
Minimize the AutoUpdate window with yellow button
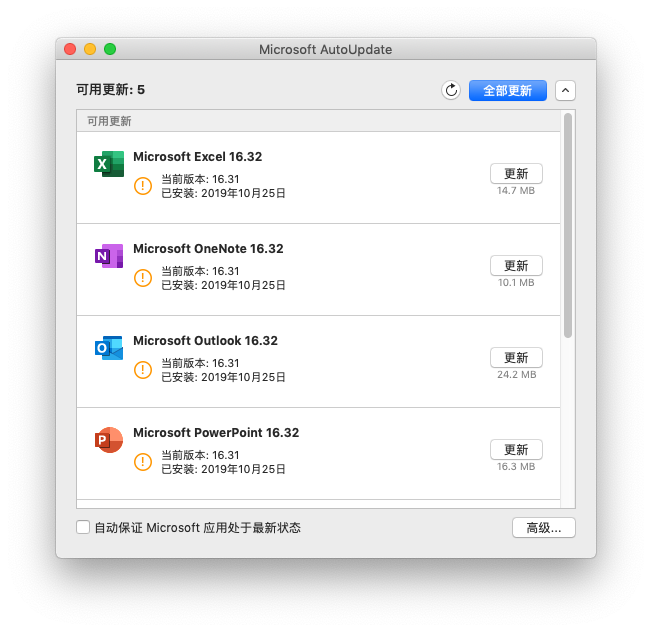pyautogui.click(x=90, y=49)
